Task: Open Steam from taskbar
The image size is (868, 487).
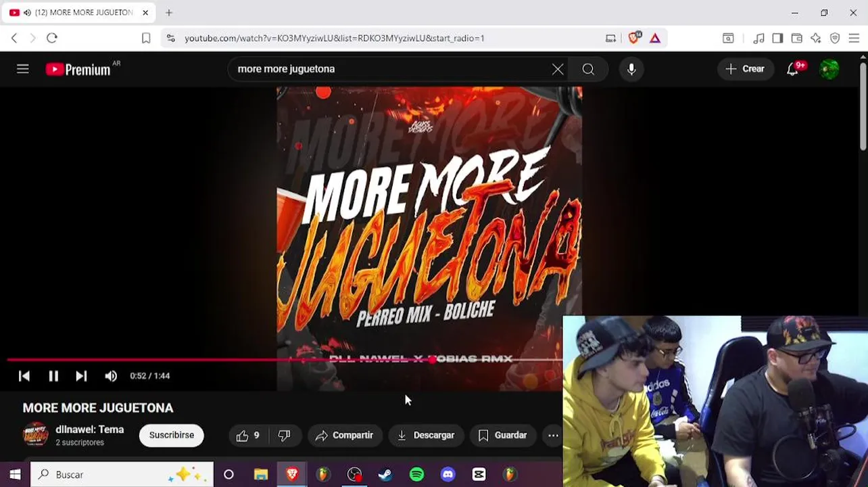Action: pos(385,475)
